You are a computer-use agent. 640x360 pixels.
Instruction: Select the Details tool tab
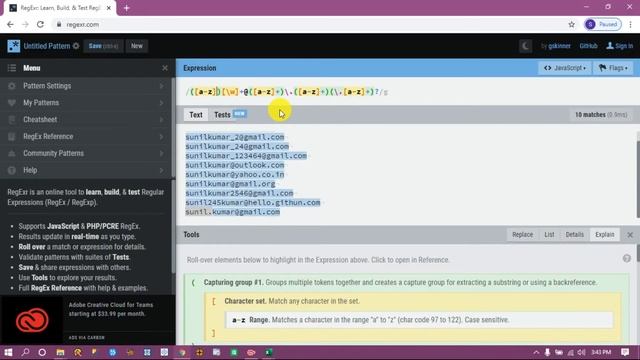click(574, 235)
